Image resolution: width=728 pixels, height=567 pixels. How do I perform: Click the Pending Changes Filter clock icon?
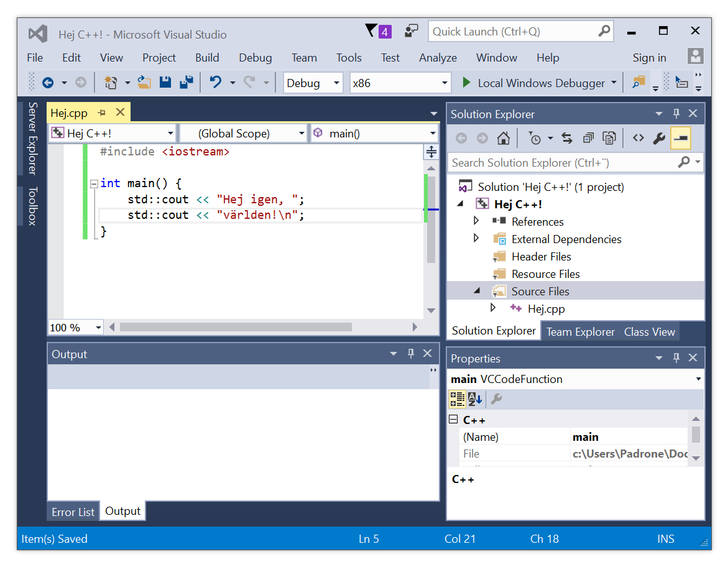coord(535,139)
